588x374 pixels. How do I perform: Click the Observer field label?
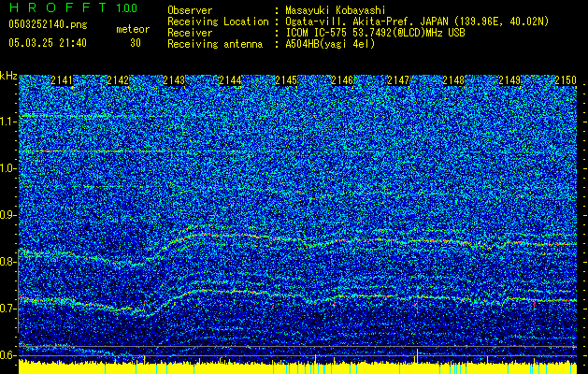[190, 10]
